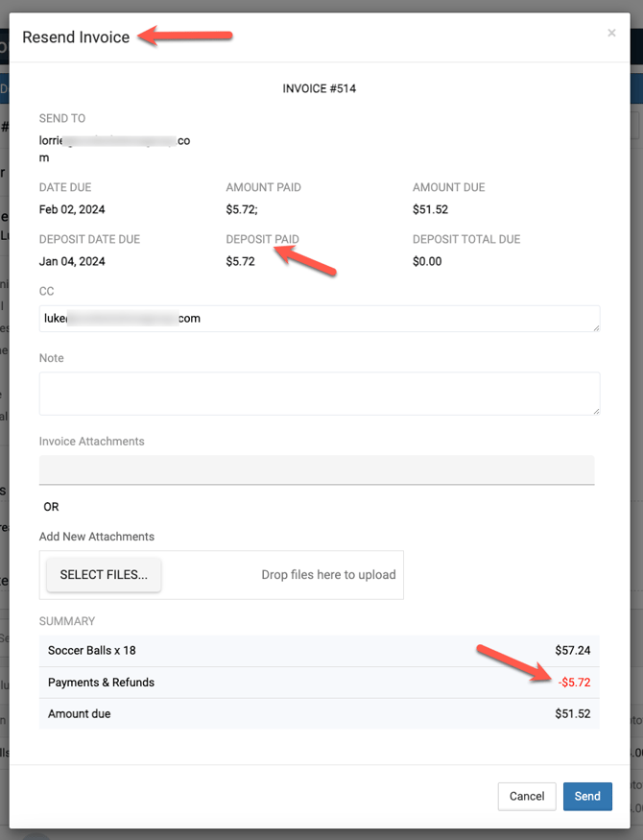643x840 pixels.
Task: Click the $51.52 value under AMOUNT DUE
Action: pyautogui.click(x=430, y=209)
